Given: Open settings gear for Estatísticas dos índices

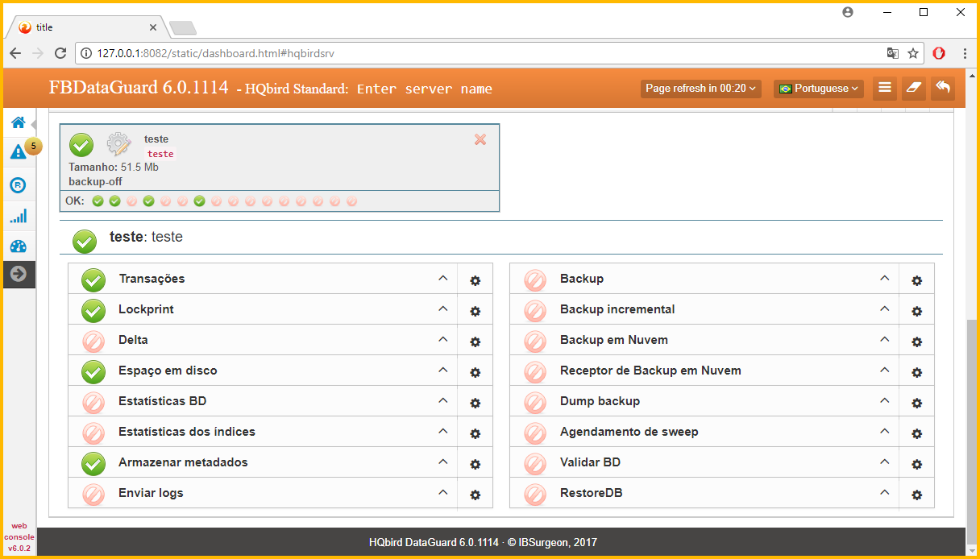Looking at the screenshot, I should 475,433.
